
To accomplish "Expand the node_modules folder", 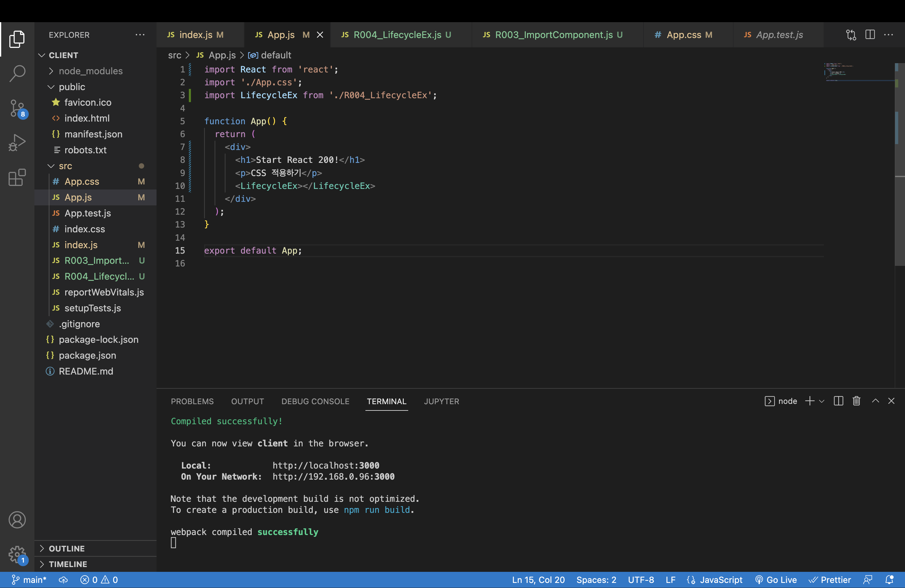I will 90,71.
